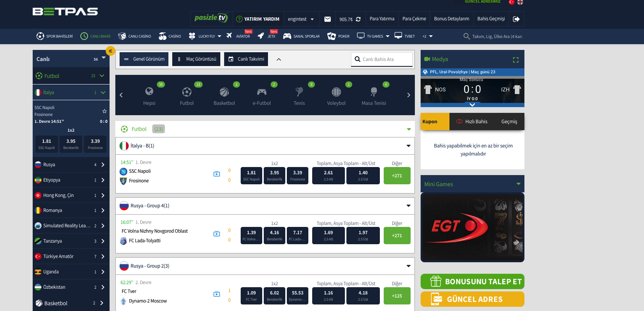Open Pasizle TV logo link
Viewport: 644px width, 311px height.
tap(211, 18)
